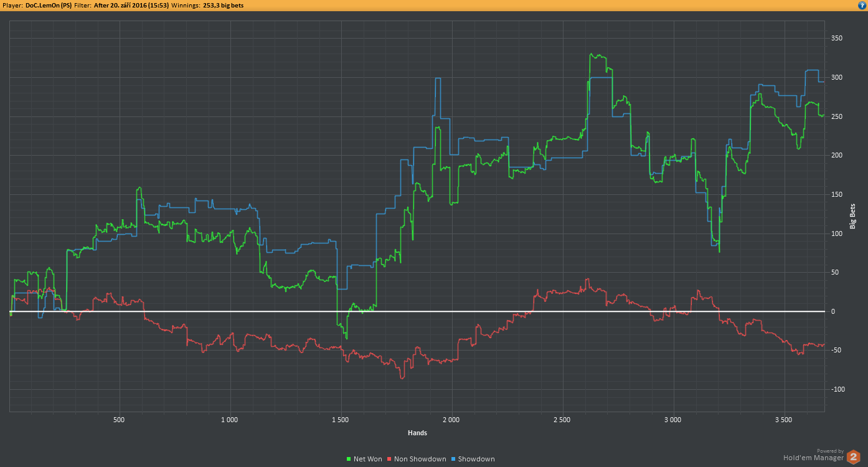Viewport: 868px width, 467px height.
Task: Open the help question mark icon
Action: [x=862, y=5]
